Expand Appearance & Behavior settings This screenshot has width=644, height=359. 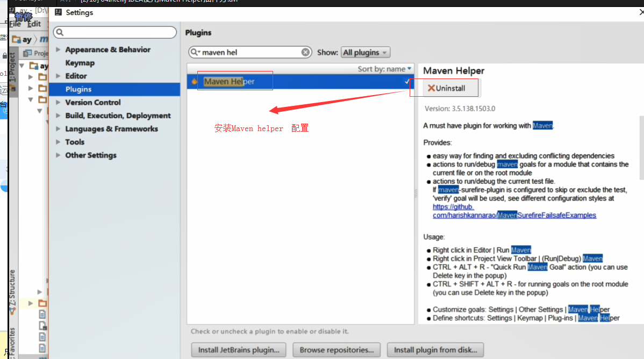[x=58, y=49]
